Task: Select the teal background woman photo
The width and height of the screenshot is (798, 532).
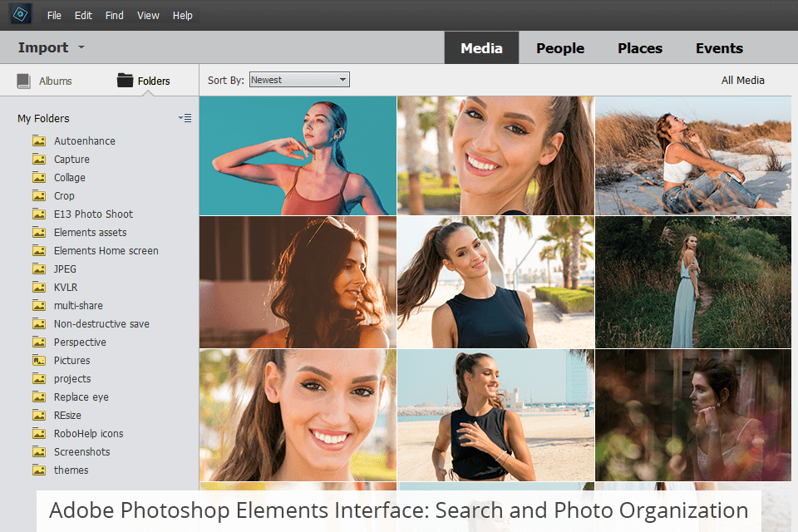Action: (298, 155)
